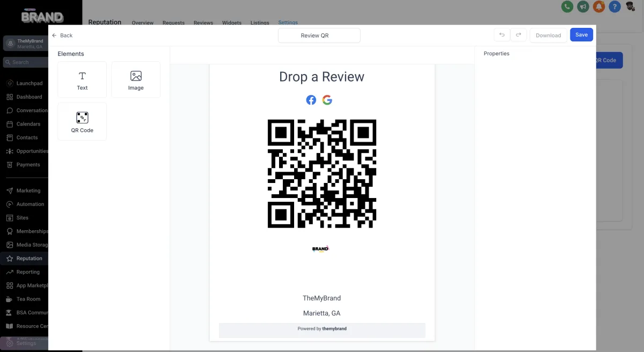The height and width of the screenshot is (352, 644).
Task: Open BSA Community in sidebar
Action: click(26, 313)
